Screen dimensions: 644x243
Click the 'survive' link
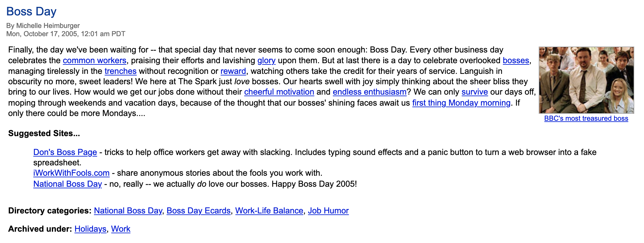tap(475, 92)
